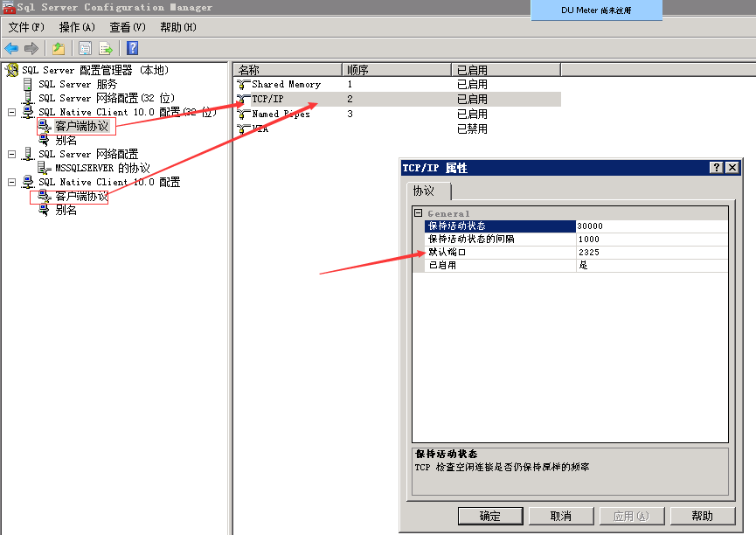Collapse the SQL Server 网络配置 node
Screen dimensions: 756x535
coord(11,155)
